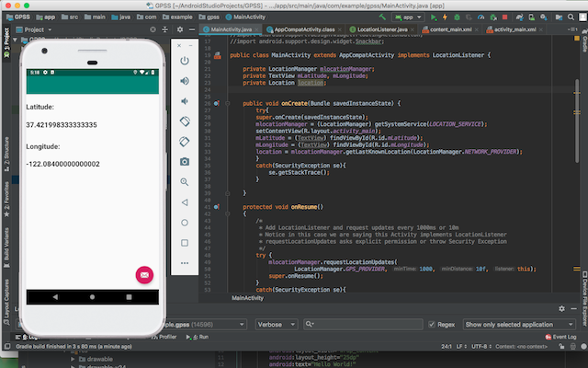Image resolution: width=588 pixels, height=368 pixels.
Task: Switch to MainActivity.java tab
Action: tap(231, 29)
